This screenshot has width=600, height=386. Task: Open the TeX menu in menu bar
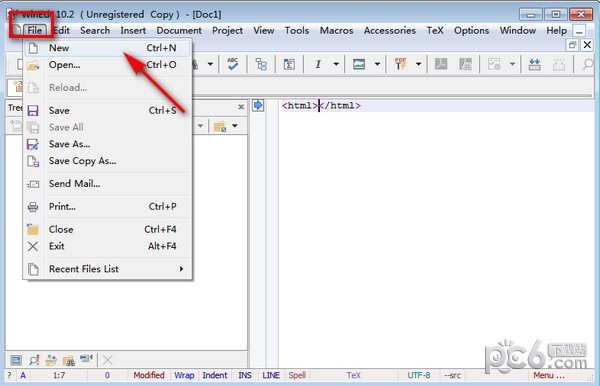[435, 31]
